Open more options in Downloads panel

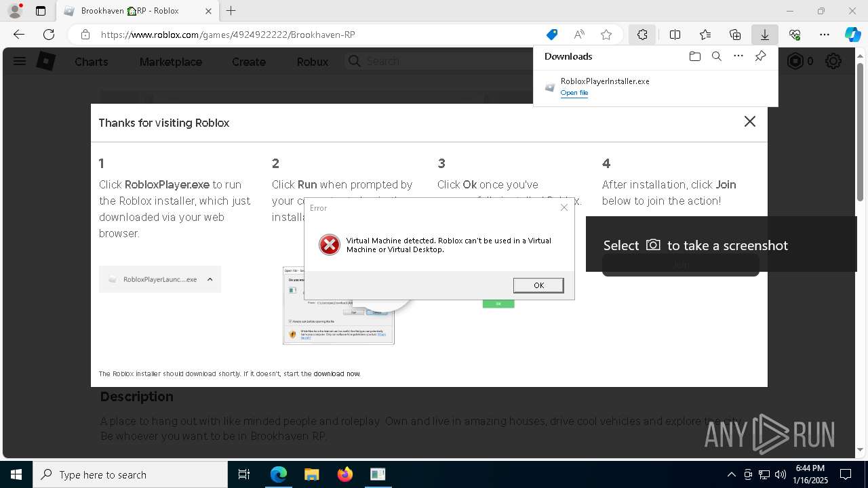point(738,56)
